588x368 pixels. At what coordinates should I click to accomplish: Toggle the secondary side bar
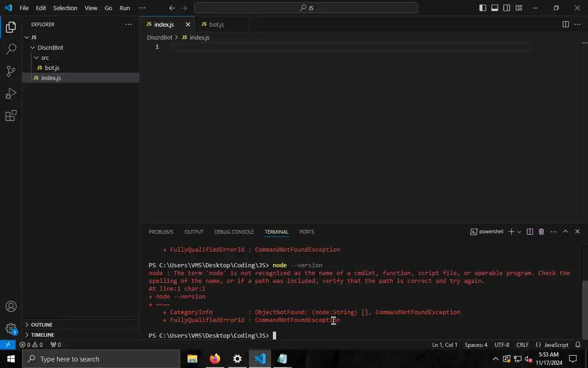pos(507,8)
